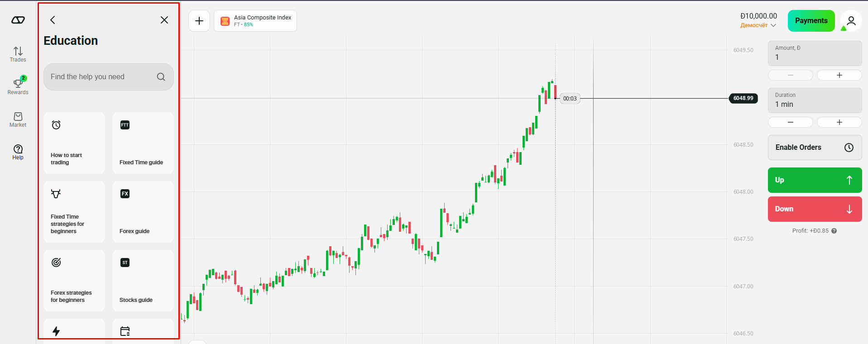Click the ST badge icon
Viewport: 868px width, 344px height.
(125, 263)
